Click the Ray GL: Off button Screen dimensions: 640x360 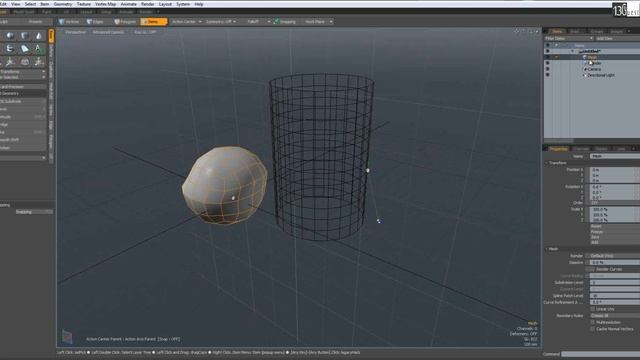click(145, 32)
